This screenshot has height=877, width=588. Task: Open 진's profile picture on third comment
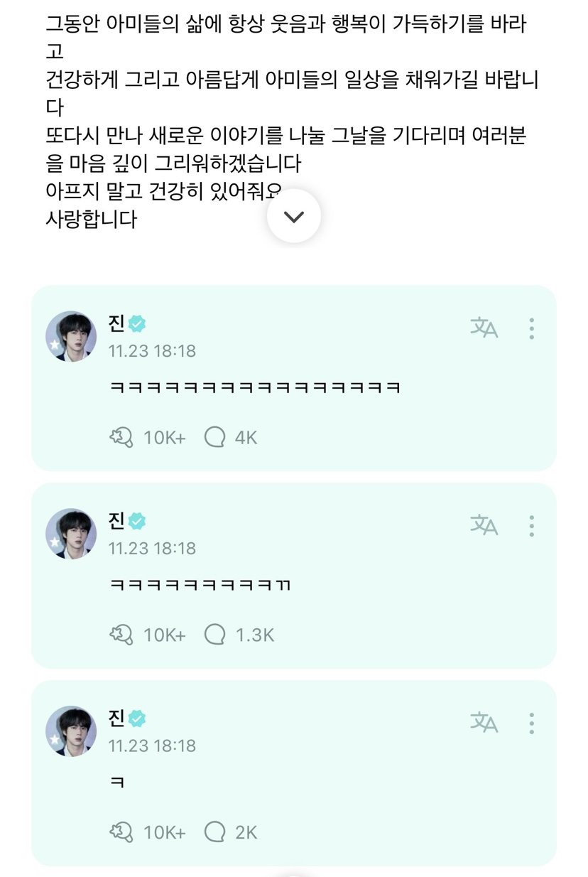click(x=71, y=731)
